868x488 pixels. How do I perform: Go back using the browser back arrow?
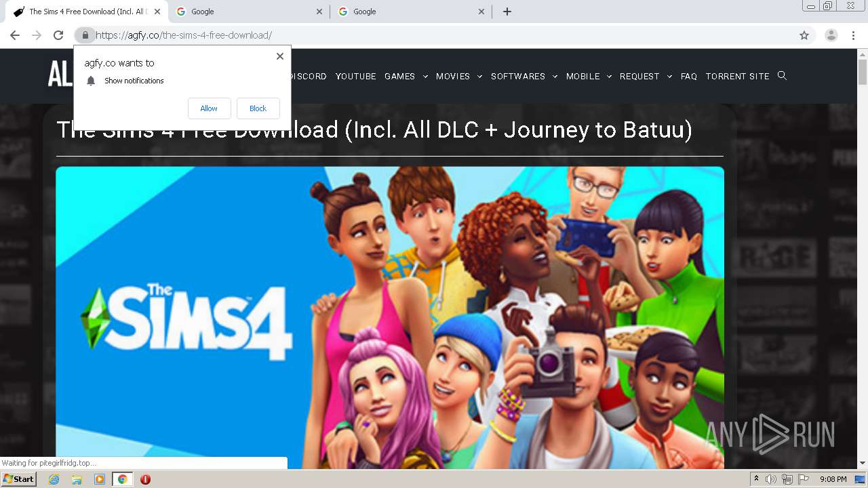15,35
